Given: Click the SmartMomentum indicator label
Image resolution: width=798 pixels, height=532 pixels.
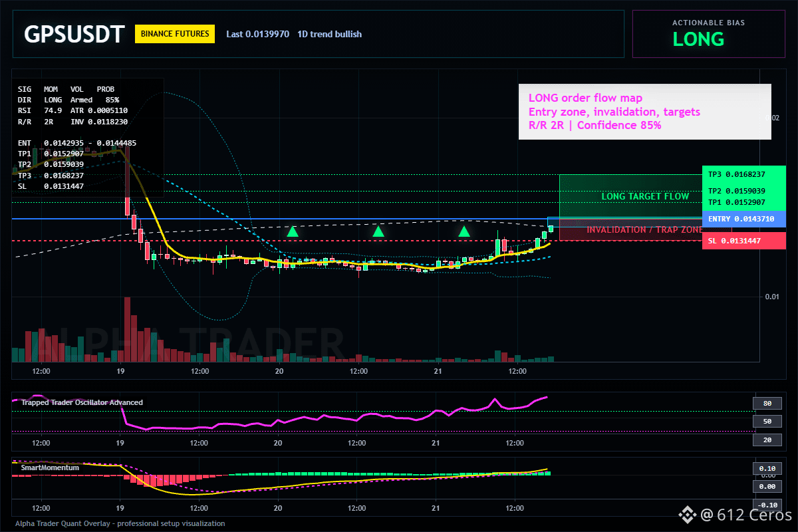Looking at the screenshot, I should (49, 467).
